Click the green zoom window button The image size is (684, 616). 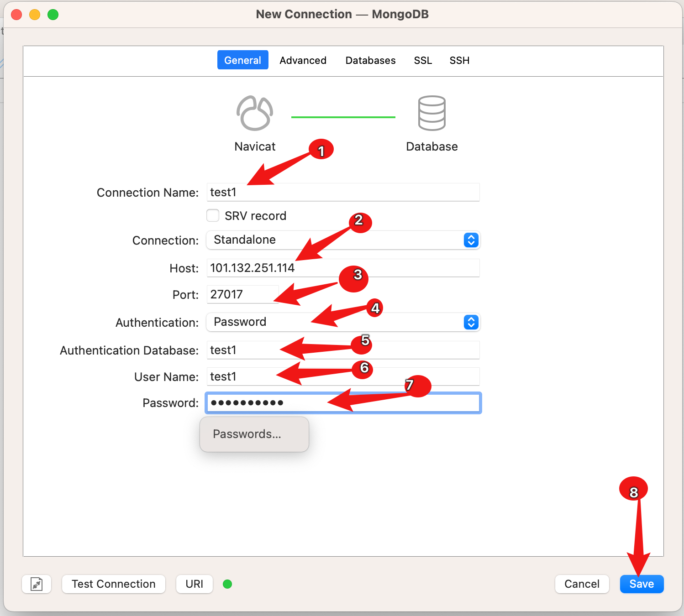pos(53,15)
